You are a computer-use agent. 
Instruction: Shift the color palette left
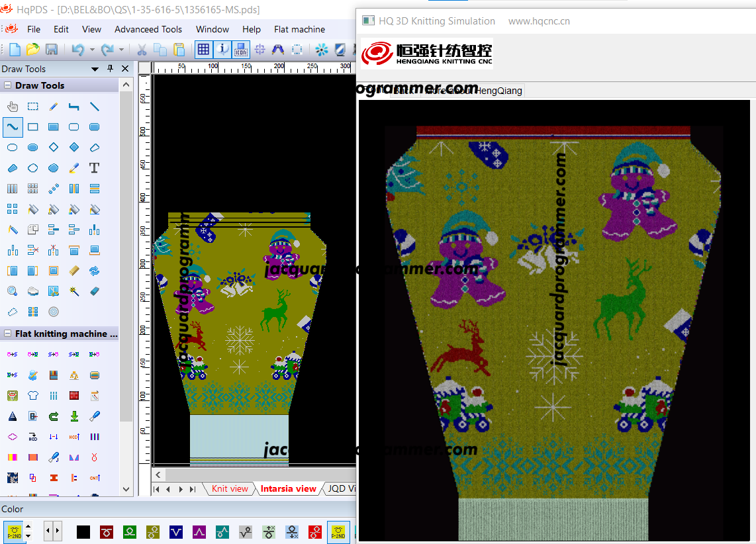tap(48, 531)
